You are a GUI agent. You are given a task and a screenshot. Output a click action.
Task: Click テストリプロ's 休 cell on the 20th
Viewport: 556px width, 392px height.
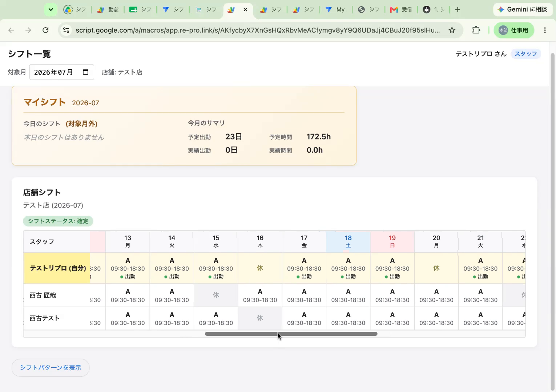click(436, 268)
